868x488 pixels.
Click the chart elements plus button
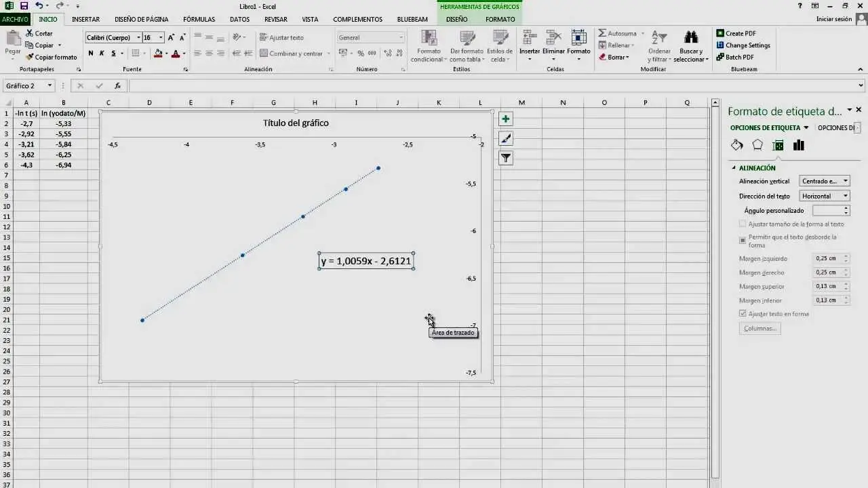[505, 119]
